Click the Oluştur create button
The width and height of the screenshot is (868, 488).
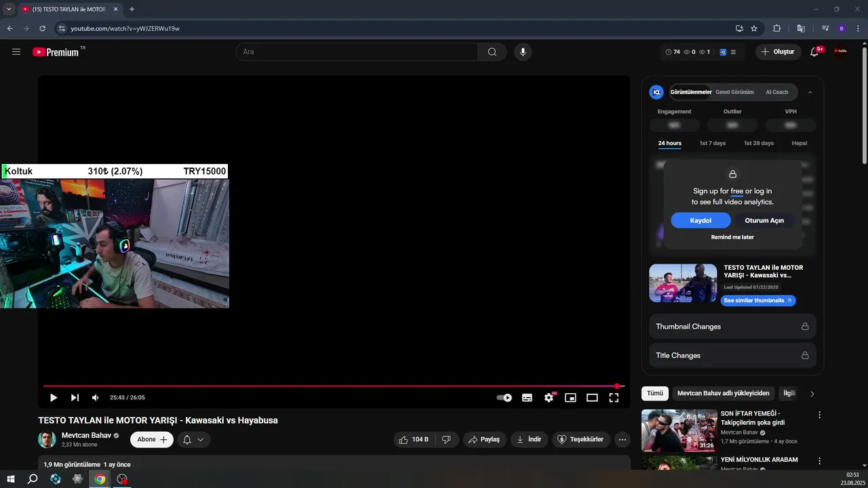tap(778, 52)
